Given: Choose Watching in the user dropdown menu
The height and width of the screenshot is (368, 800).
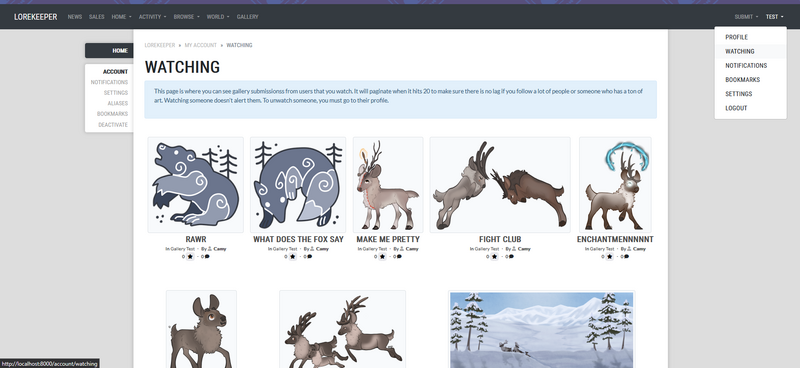Looking at the screenshot, I should 751,52.
